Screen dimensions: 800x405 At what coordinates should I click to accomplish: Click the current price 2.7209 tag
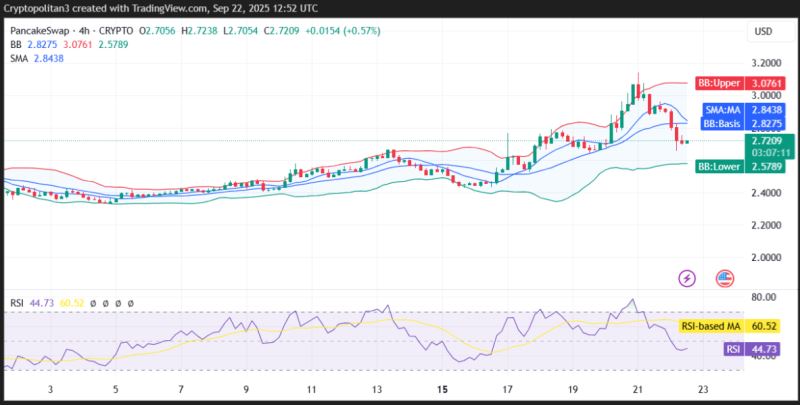(x=769, y=139)
